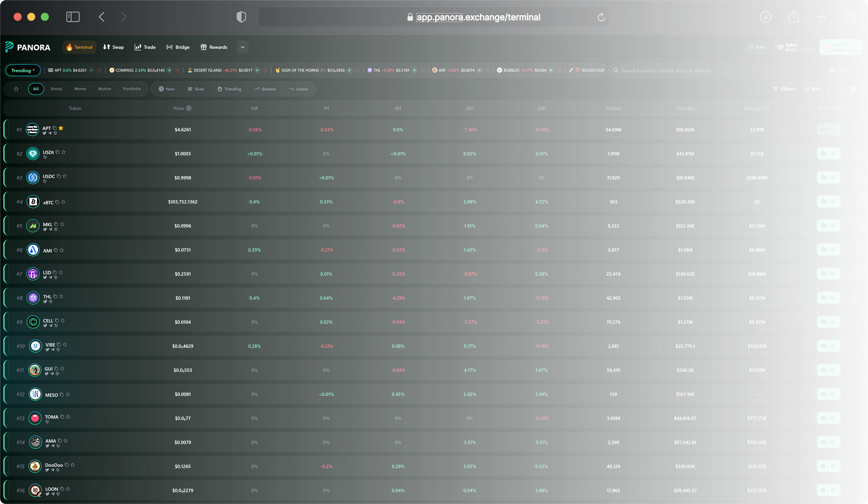Viewport: 868px width, 504px height.
Task: Click the LOON token logo
Action: [35, 490]
